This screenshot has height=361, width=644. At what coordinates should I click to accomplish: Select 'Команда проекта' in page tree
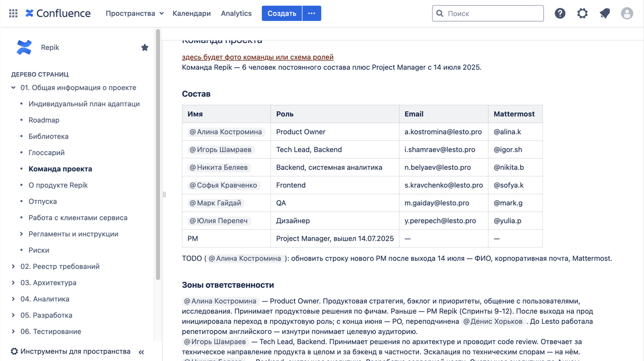(x=60, y=169)
